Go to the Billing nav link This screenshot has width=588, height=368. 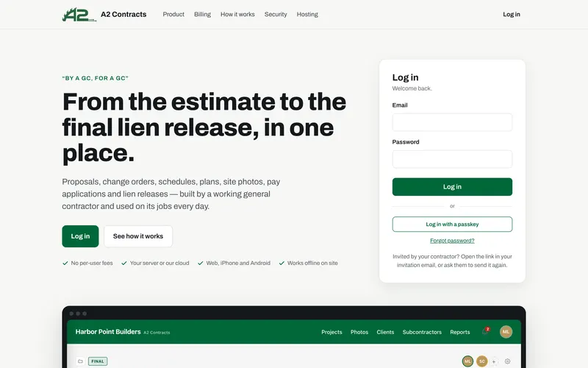tap(202, 14)
